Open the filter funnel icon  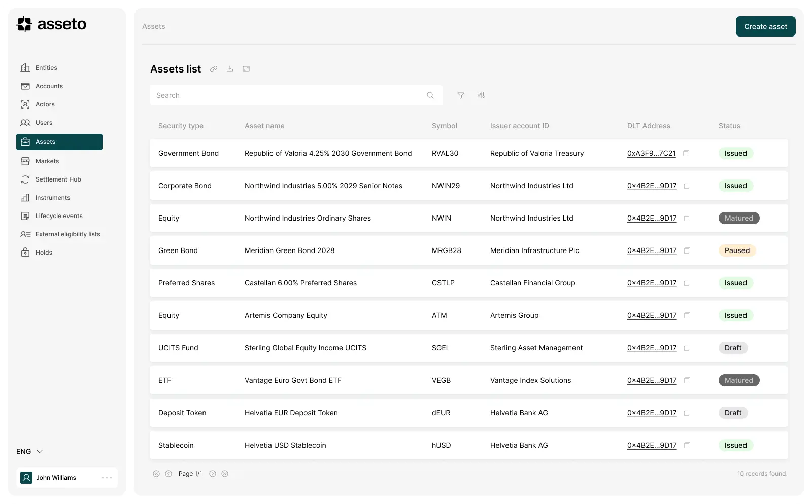(461, 95)
